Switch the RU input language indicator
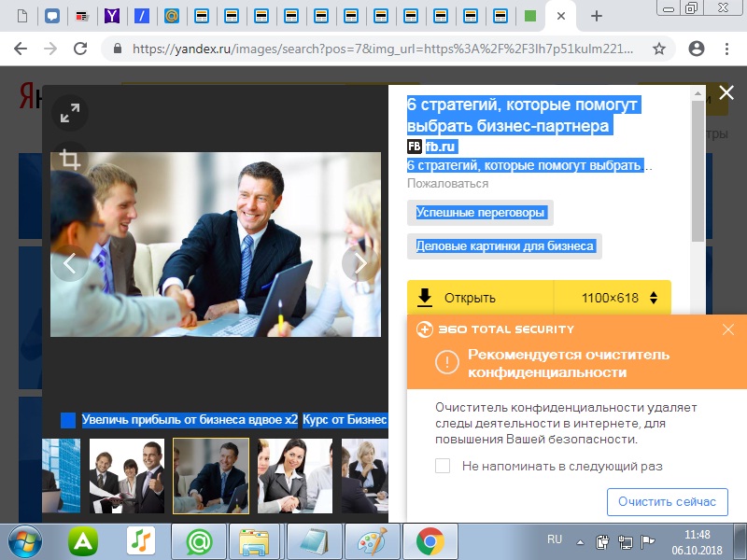Screen dimensions: 747x560 tap(555, 539)
